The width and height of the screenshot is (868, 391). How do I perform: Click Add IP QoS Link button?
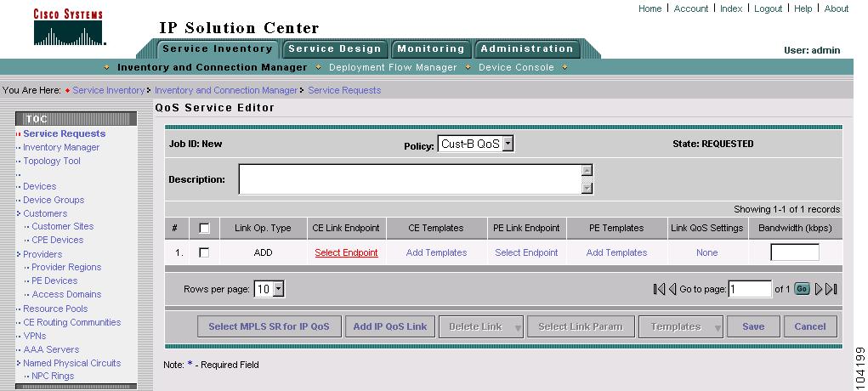point(390,326)
